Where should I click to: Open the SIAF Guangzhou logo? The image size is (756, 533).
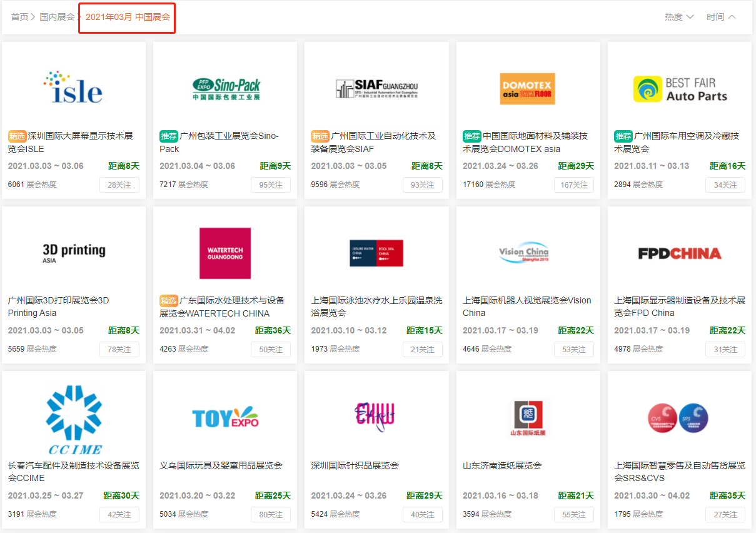[x=376, y=88]
